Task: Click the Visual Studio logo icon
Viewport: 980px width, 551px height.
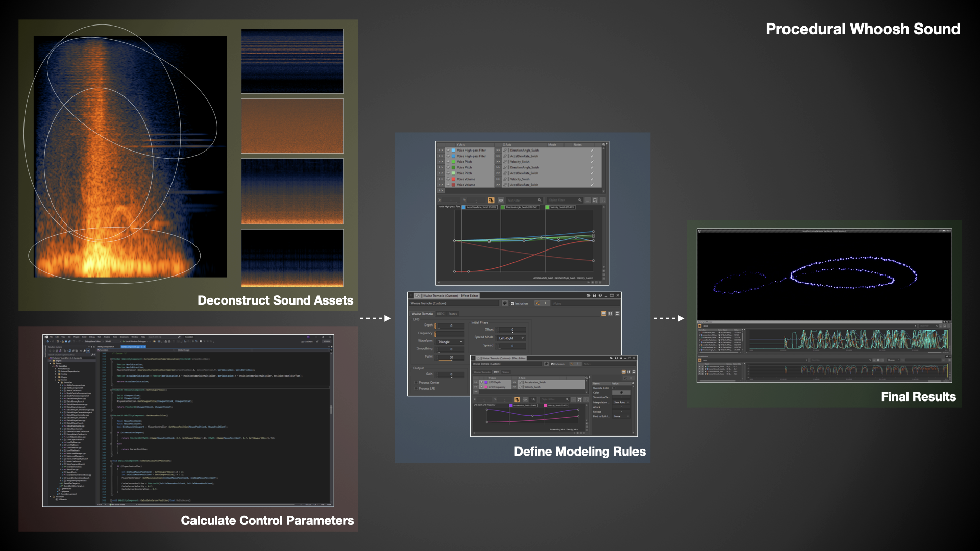Action: click(x=46, y=337)
